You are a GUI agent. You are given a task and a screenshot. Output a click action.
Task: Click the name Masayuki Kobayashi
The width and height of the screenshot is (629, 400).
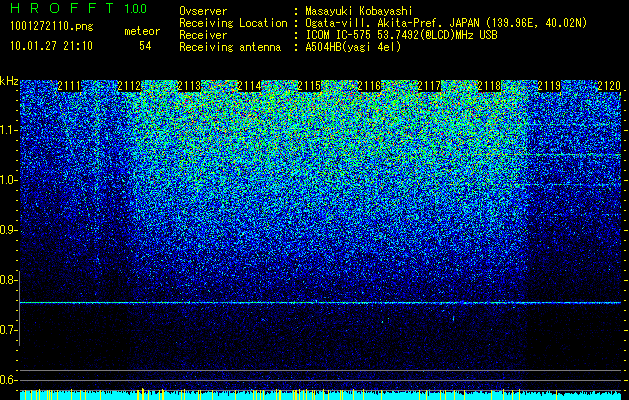point(359,11)
